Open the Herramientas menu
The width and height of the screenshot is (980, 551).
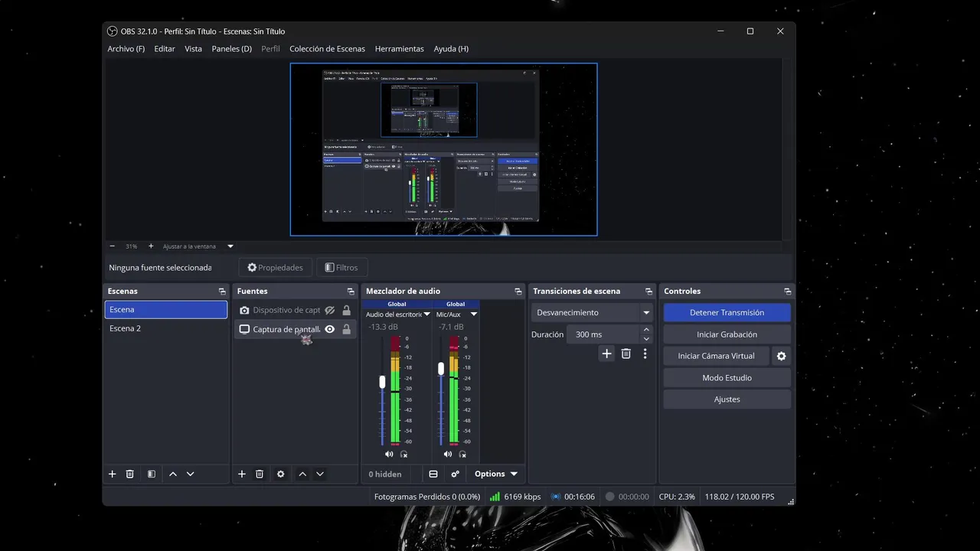(x=399, y=49)
